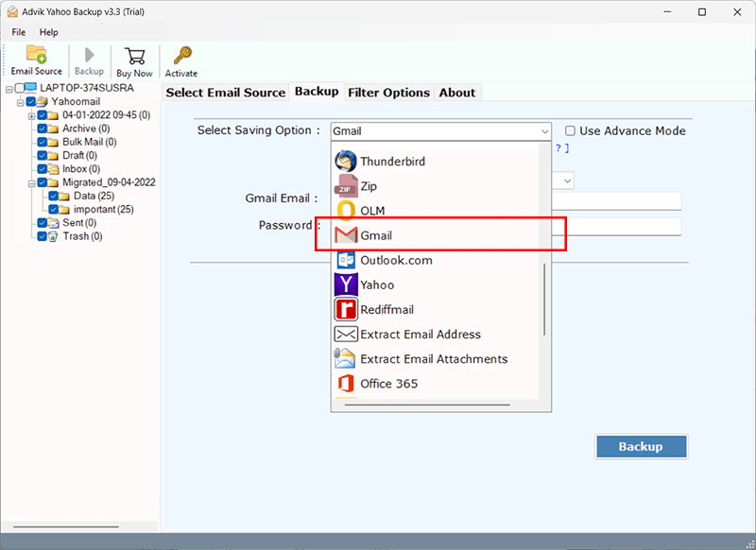756x550 pixels.
Task: Toggle the LAPTOP-374SUSRA root checkbox
Action: coord(20,88)
